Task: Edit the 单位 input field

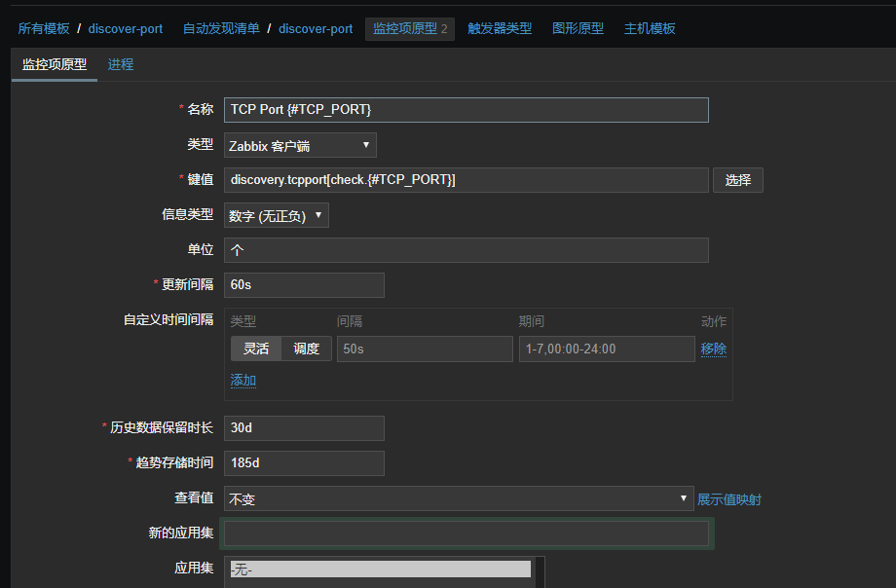Action: 467,250
